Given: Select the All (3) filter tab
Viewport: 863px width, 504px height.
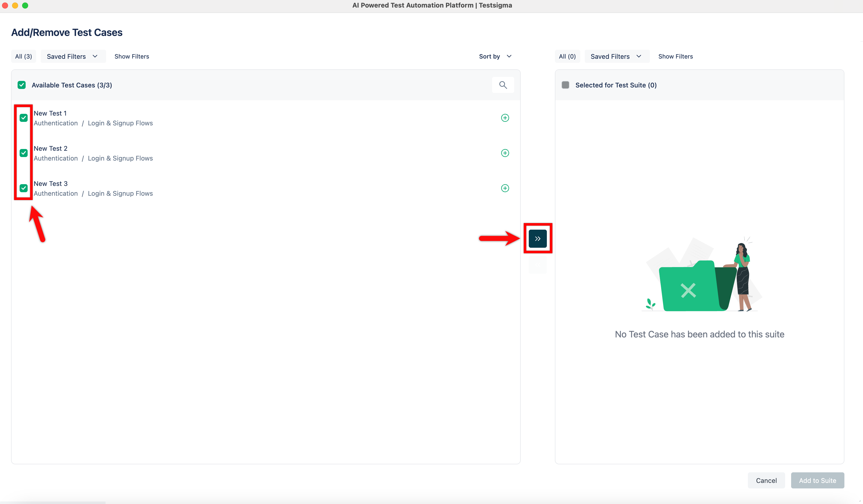Looking at the screenshot, I should (23, 57).
